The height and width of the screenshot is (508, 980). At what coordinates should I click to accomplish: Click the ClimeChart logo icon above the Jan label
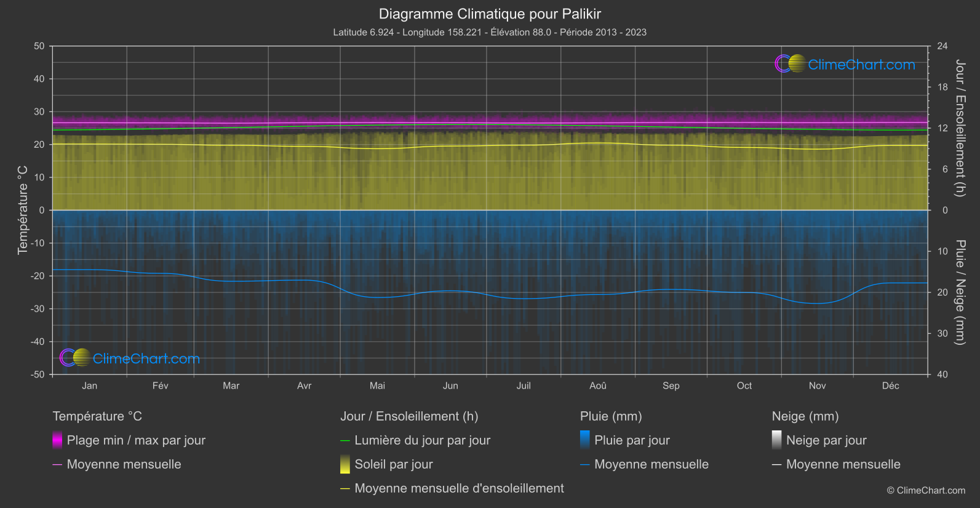tap(75, 358)
